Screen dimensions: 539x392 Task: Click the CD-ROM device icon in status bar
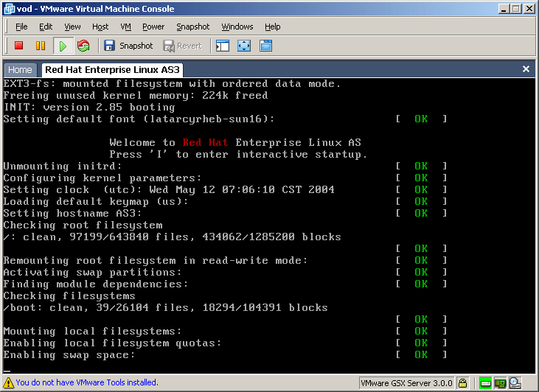click(x=515, y=382)
